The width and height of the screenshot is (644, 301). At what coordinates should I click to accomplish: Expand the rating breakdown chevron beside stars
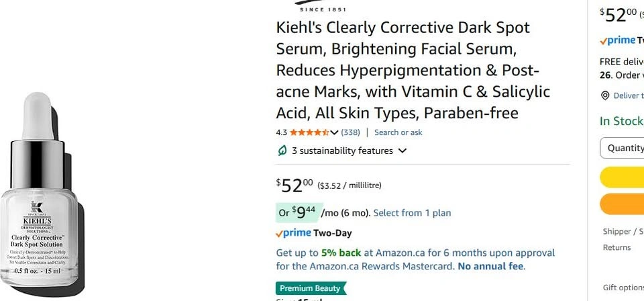point(334,132)
